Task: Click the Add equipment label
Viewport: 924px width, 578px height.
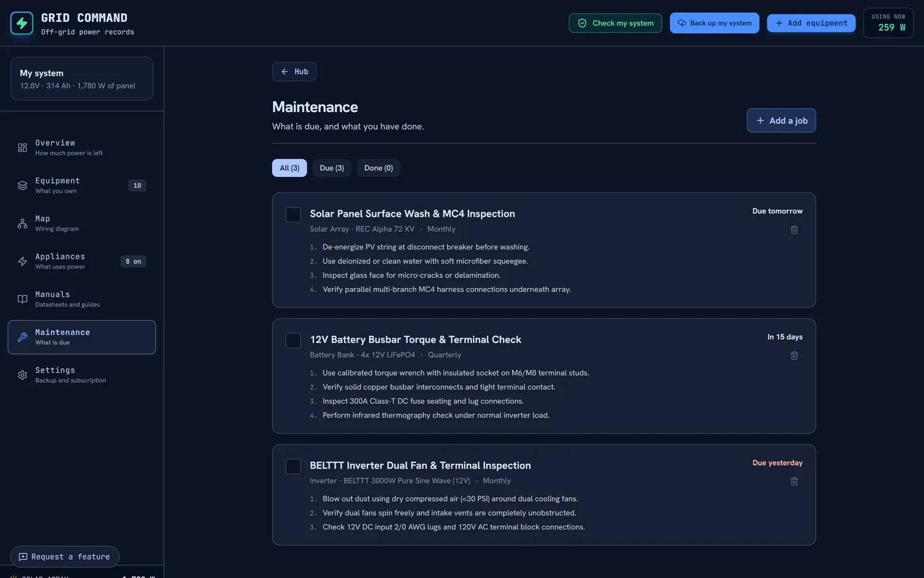Action: pyautogui.click(x=818, y=23)
